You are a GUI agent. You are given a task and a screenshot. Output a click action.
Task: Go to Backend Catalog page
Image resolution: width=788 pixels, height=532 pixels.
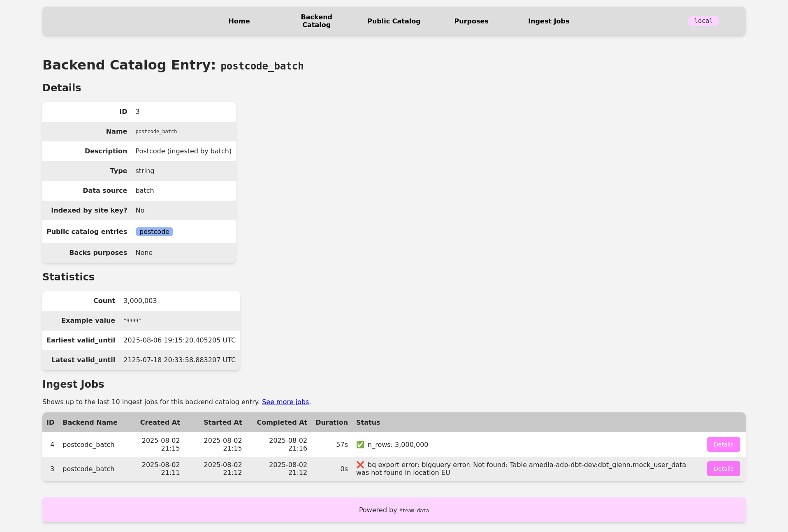(316, 21)
